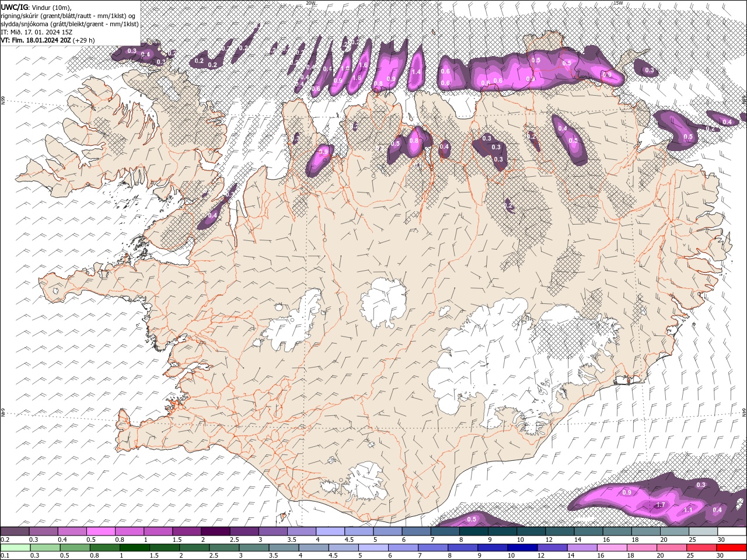Image resolution: width=747 pixels, height=560 pixels.
Task: Click the 'VT: Fim. 18.01.2024 20Z' valid time line
Action: tap(48, 40)
